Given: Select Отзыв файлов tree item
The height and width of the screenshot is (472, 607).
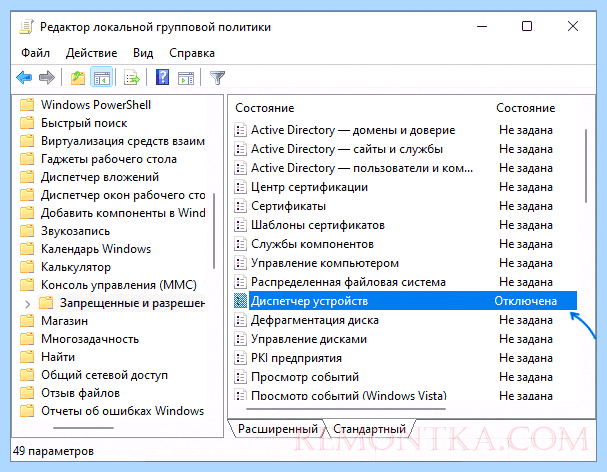Looking at the screenshot, I should pyautogui.click(x=81, y=393).
